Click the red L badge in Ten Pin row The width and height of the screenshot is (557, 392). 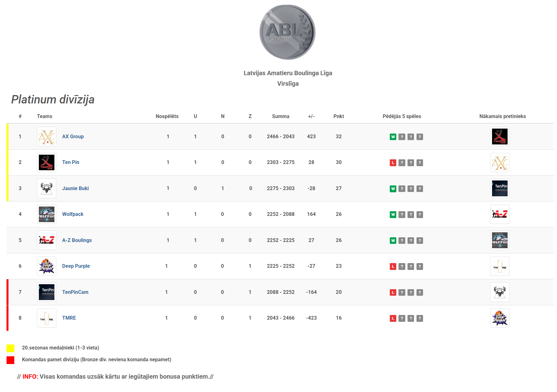tap(393, 163)
